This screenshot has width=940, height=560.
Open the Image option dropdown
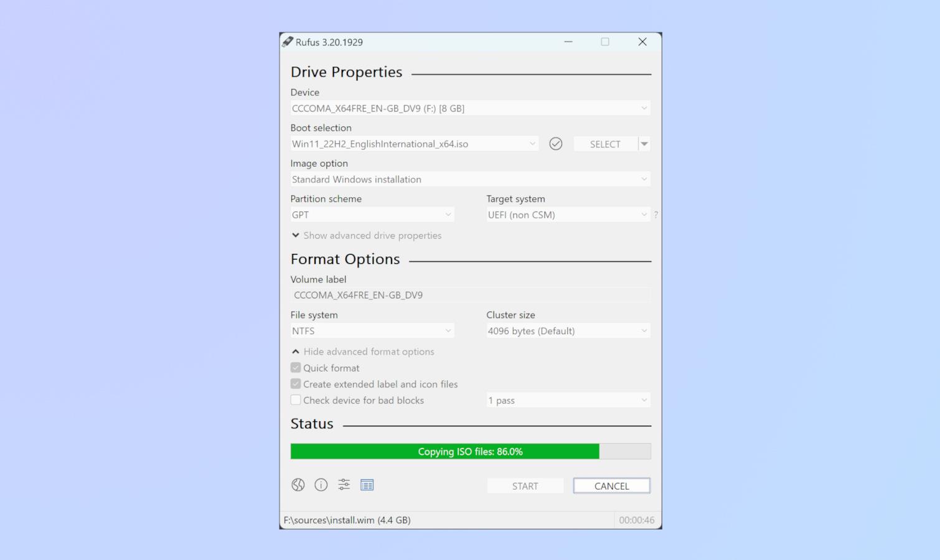point(471,179)
